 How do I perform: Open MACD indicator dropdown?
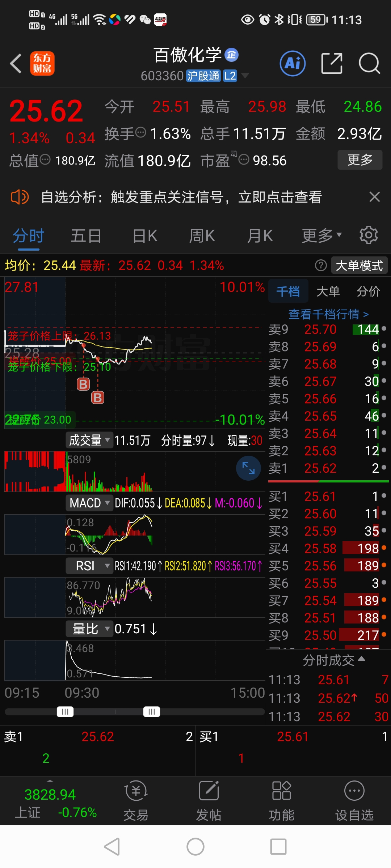[89, 503]
